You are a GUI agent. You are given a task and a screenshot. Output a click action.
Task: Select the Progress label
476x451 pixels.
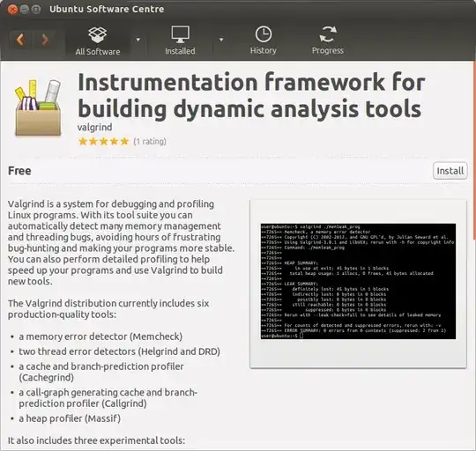pyautogui.click(x=328, y=50)
